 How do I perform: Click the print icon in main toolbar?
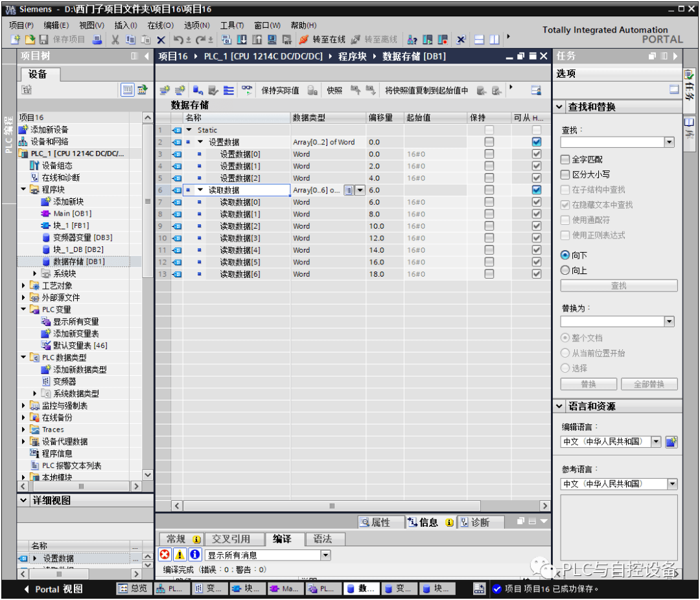tap(97, 40)
